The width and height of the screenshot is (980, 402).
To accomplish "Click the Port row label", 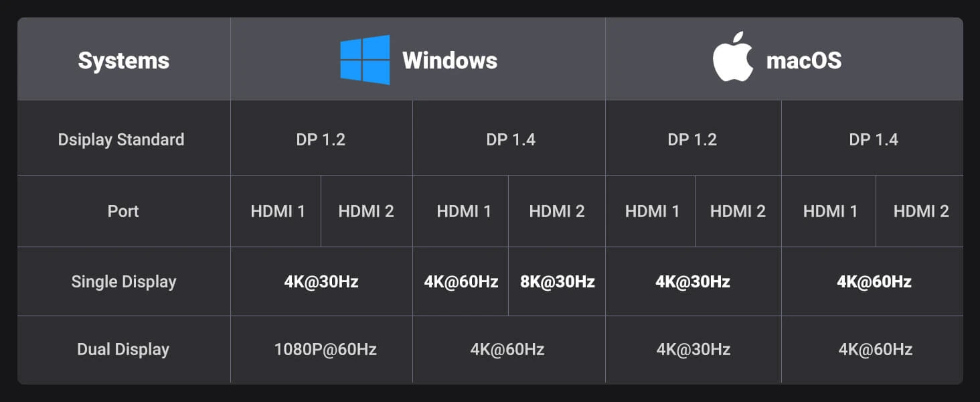I will pyautogui.click(x=123, y=212).
